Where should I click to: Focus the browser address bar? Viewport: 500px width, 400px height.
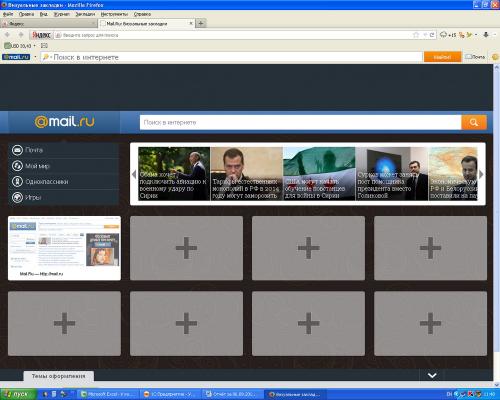(233, 35)
